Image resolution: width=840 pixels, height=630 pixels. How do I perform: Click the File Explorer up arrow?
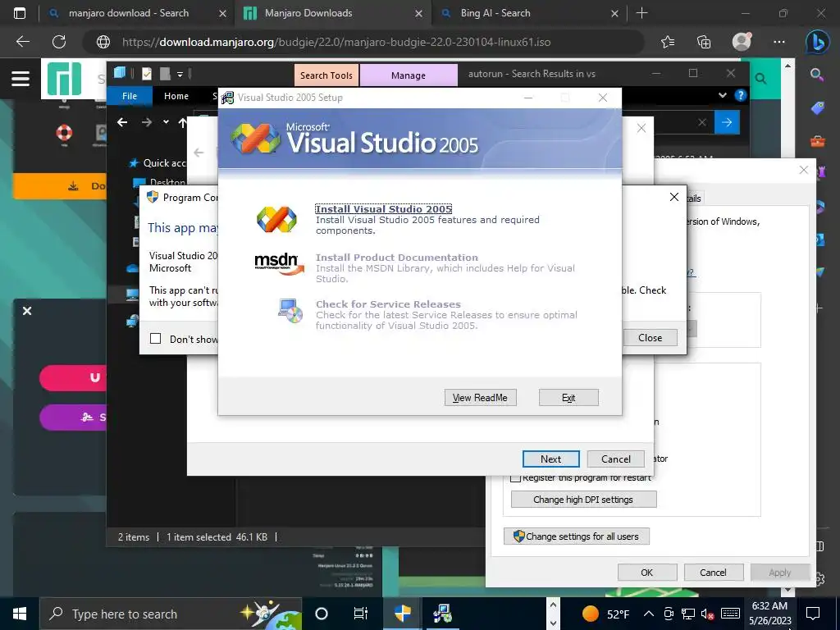point(183,123)
